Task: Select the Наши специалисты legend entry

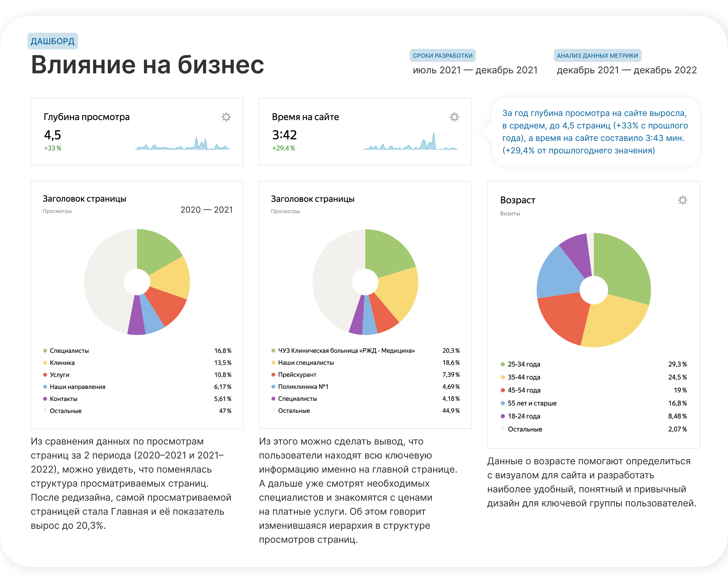Action: coord(306,363)
